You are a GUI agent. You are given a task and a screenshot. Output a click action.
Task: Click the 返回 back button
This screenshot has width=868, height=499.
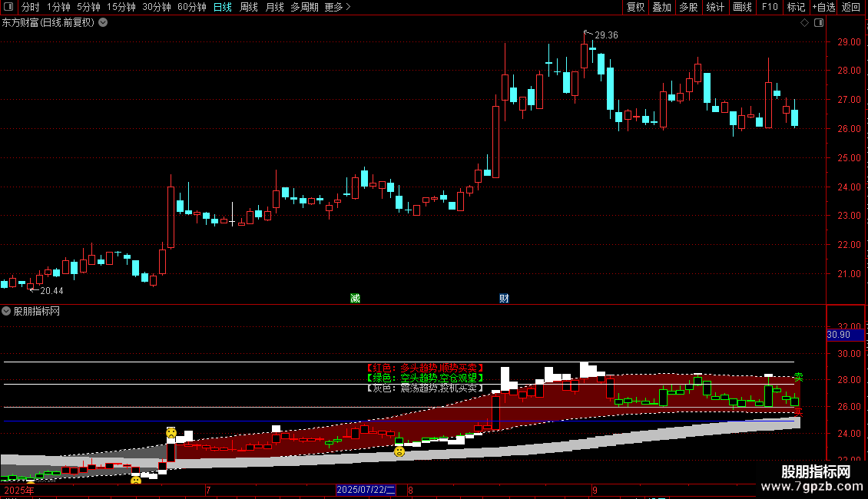click(851, 7)
